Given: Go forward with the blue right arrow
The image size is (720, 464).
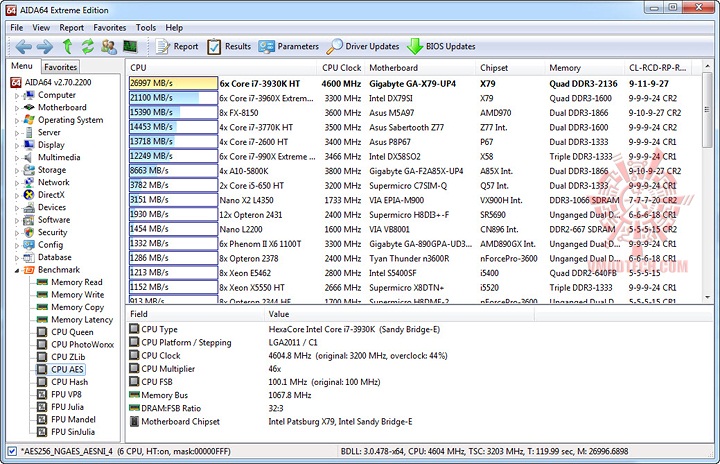Looking at the screenshot, I should click(45, 46).
